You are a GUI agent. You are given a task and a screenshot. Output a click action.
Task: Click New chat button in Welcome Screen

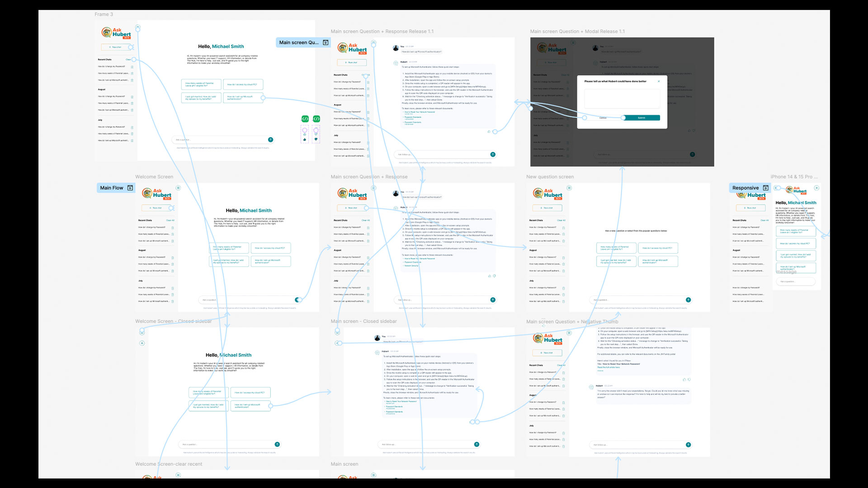pos(157,208)
